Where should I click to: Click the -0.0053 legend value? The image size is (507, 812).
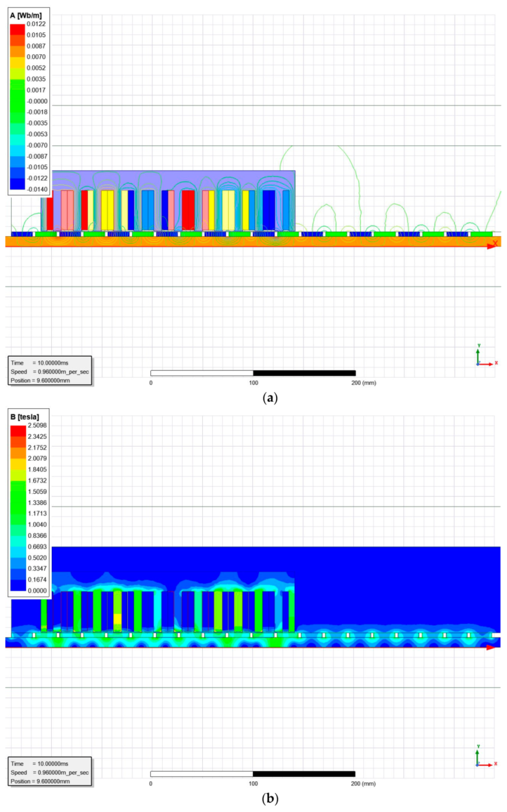[37, 134]
